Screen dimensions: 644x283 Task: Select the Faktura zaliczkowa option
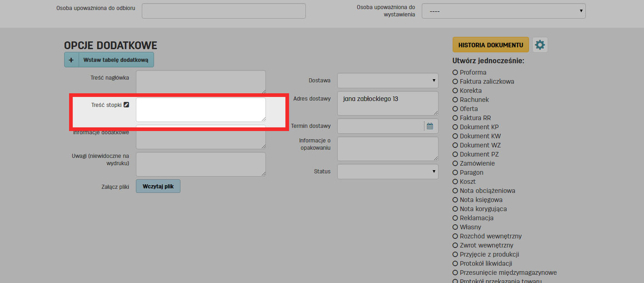coord(455,81)
